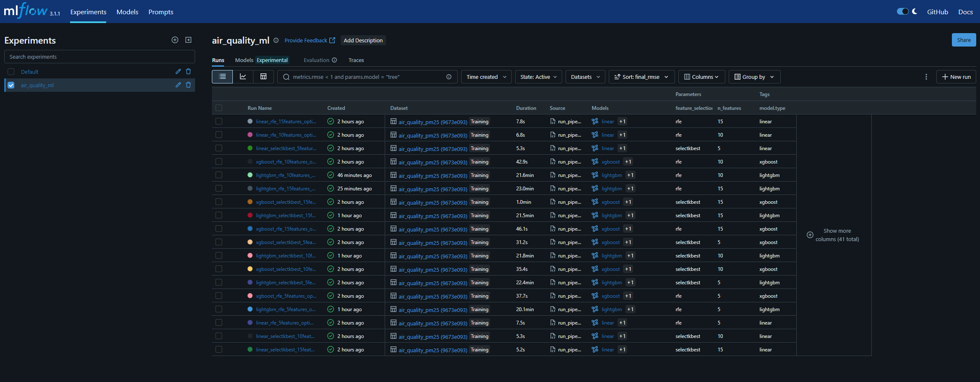Viewport: 980px width, 382px height.
Task: Expand +1 models in lightgbm_selectkbest_10f row
Action: pyautogui.click(x=630, y=256)
